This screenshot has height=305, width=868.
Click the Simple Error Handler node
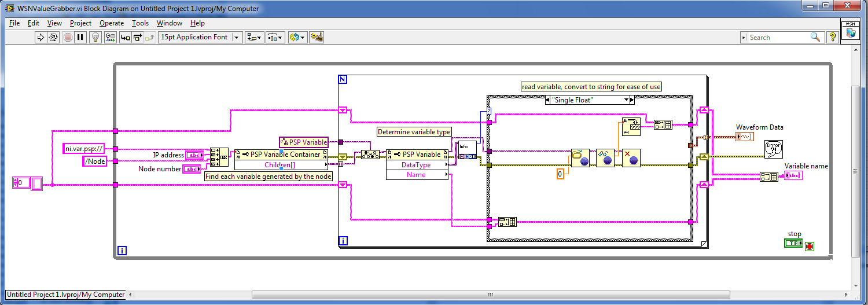pos(773,149)
